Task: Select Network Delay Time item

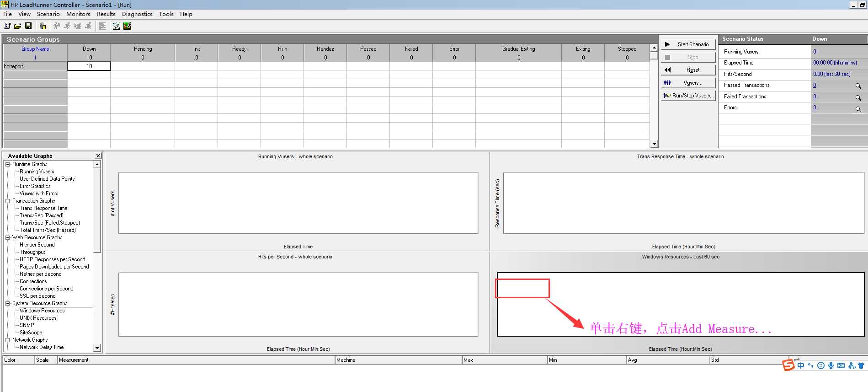Action: [x=42, y=347]
